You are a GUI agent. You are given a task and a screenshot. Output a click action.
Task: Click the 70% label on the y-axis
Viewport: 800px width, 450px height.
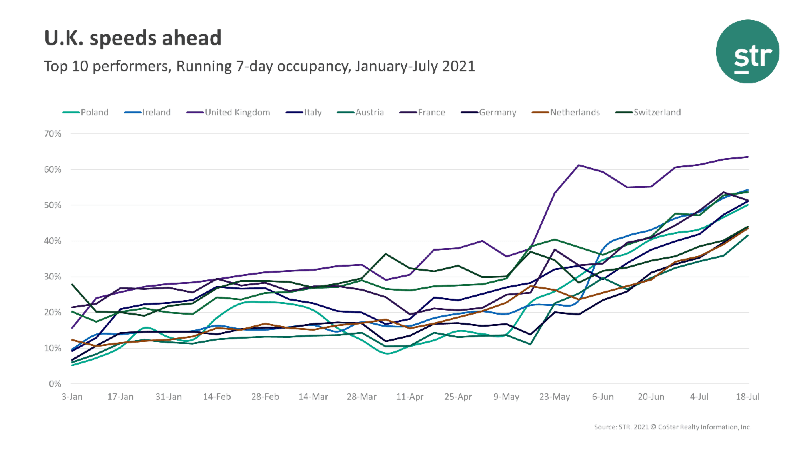click(x=53, y=133)
